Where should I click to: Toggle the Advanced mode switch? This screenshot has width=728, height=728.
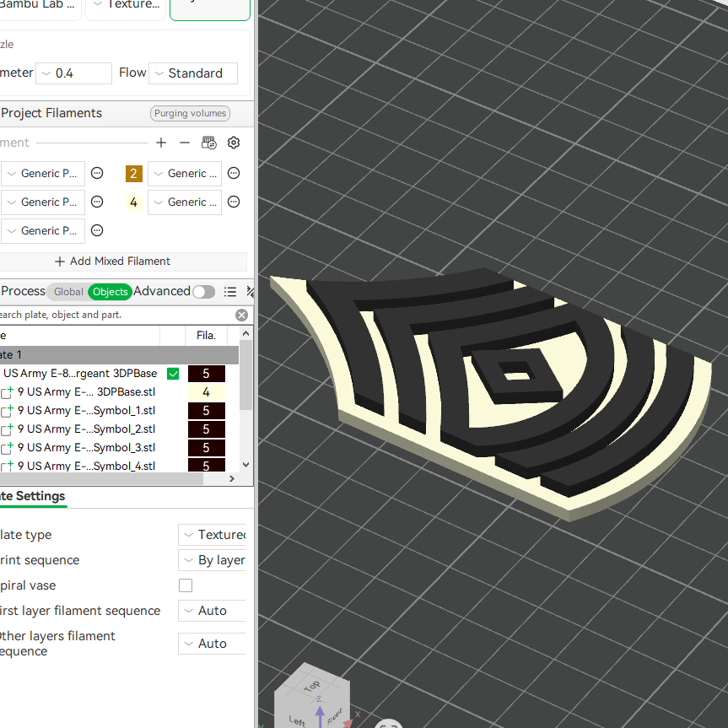point(204,292)
